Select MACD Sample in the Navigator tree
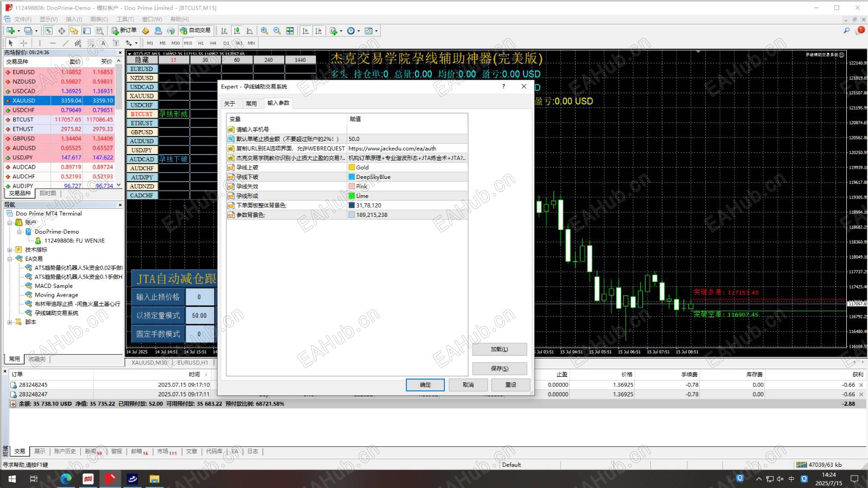Screen dimensions: 868x488 pyautogui.click(x=54, y=286)
